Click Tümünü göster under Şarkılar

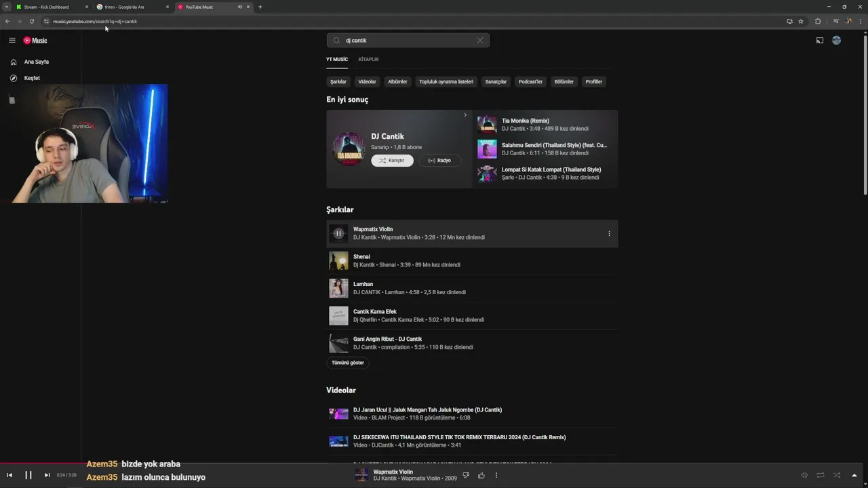coord(348,363)
